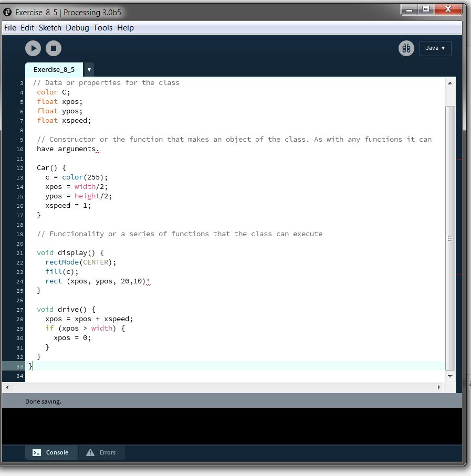
Task: Open the Help menu
Action: point(125,28)
